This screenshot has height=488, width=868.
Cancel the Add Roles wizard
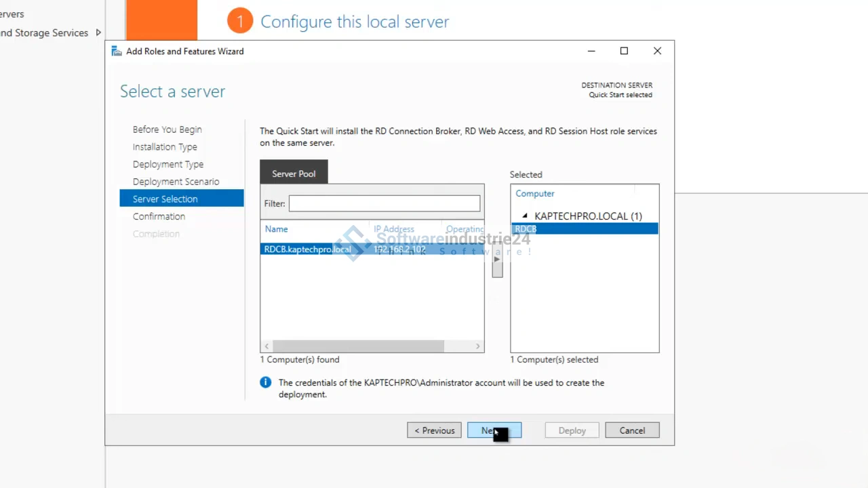(631, 430)
